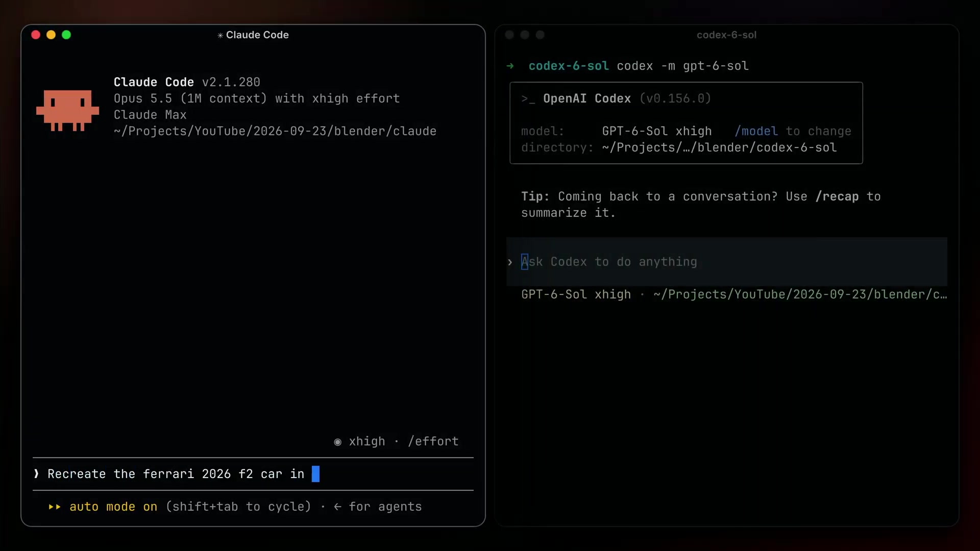Click Codex version '(v0.156.0)'
This screenshot has height=551, width=980.
[675, 98]
